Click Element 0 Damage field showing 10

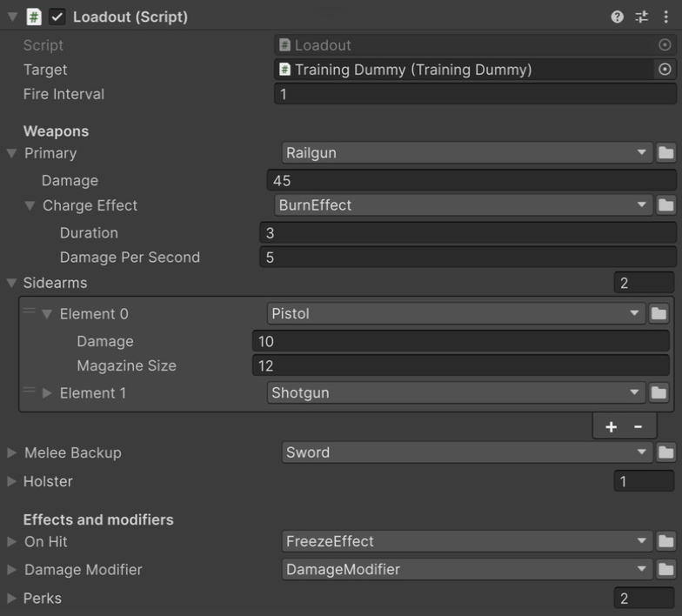coord(461,341)
